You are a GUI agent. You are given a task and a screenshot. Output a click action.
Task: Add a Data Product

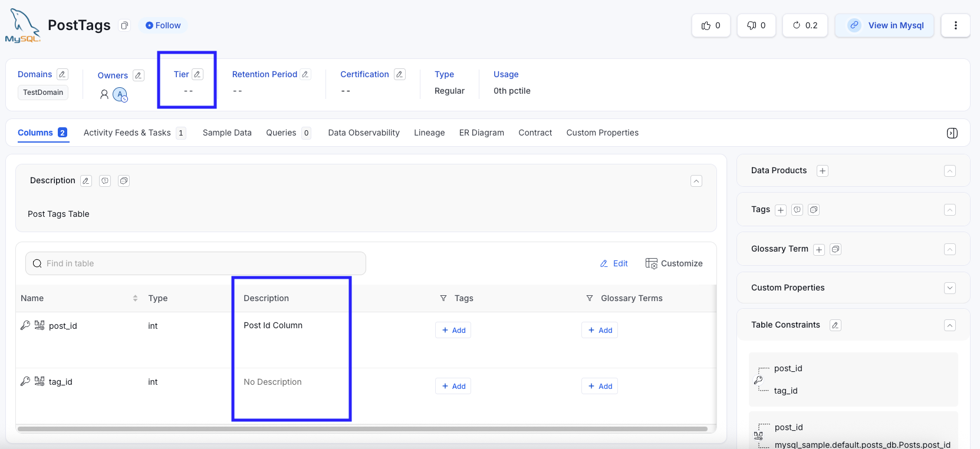coord(823,171)
